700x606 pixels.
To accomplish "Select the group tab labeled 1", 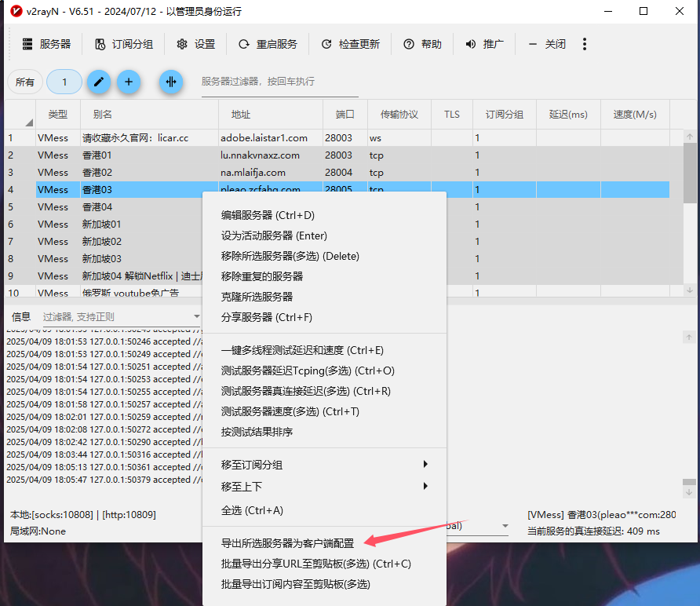I will click(x=64, y=82).
